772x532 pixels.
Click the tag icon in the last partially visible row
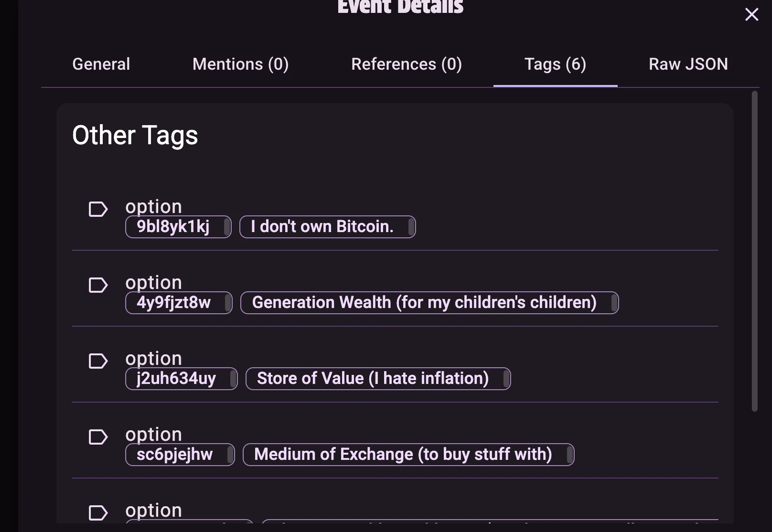98,513
